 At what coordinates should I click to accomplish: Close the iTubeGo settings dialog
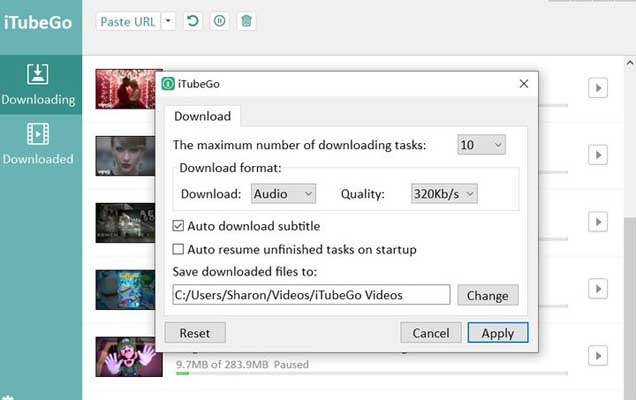pyautogui.click(x=524, y=84)
